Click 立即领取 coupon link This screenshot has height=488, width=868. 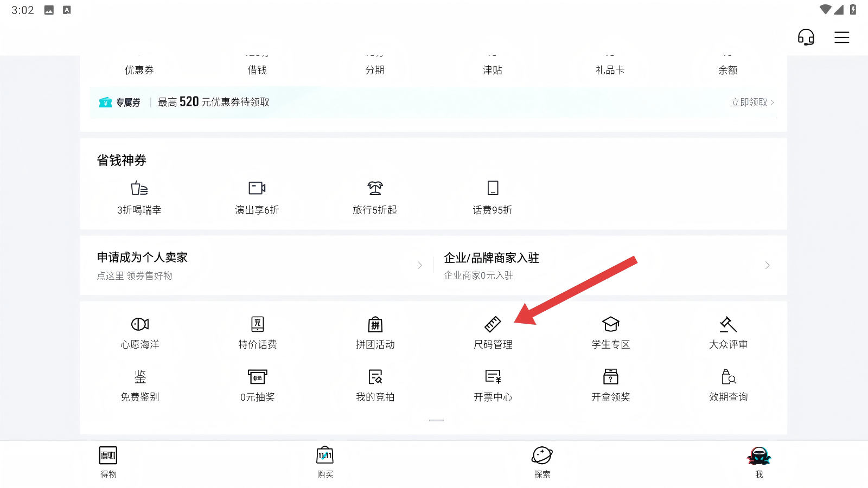(752, 102)
